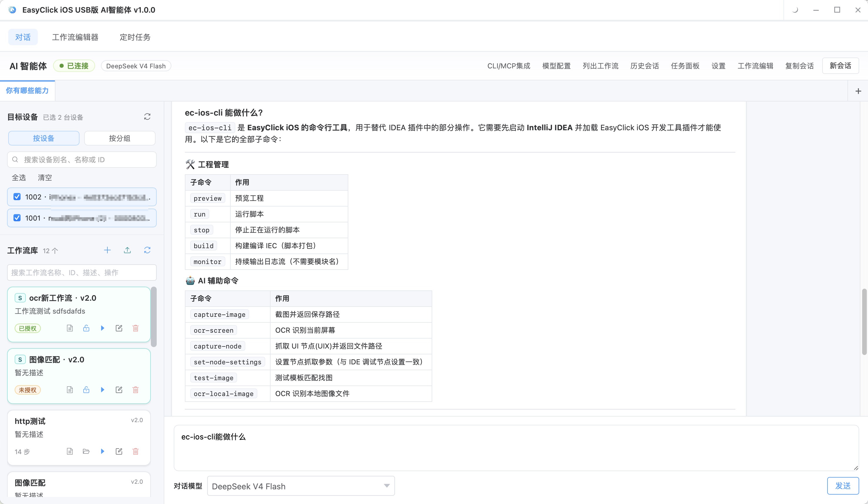Refresh the 目标设备 device list

tap(147, 117)
